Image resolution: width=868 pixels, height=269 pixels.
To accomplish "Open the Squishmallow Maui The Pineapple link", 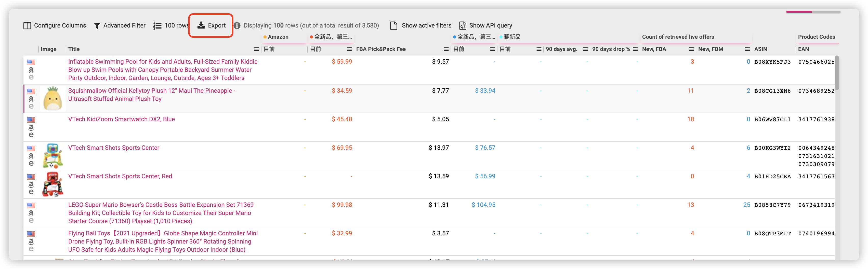I will [152, 95].
